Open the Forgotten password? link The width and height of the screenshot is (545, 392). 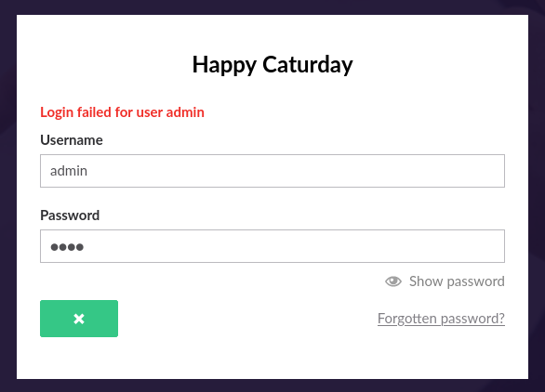coord(441,319)
